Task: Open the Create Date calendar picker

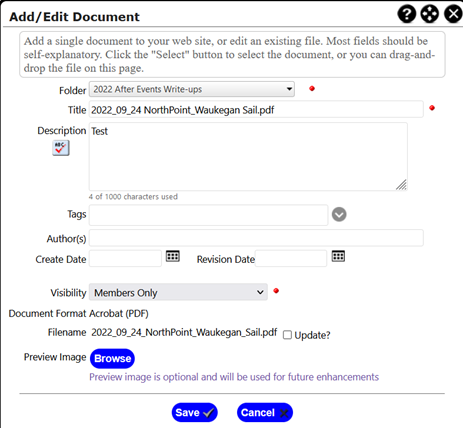Action: pyautogui.click(x=173, y=256)
